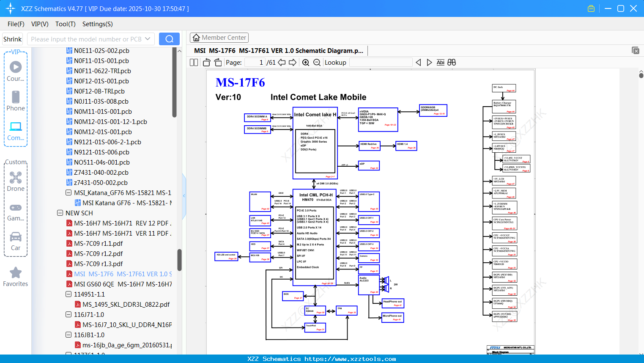Rotate the page clockwise
This screenshot has height=363, width=644.
coord(218,62)
